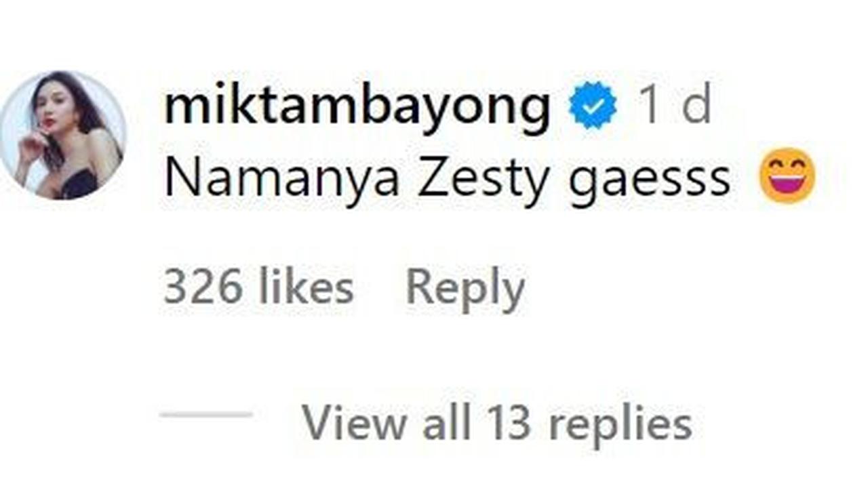Click the letter d in timestamp
The width and height of the screenshot is (868, 488).
coord(696,106)
